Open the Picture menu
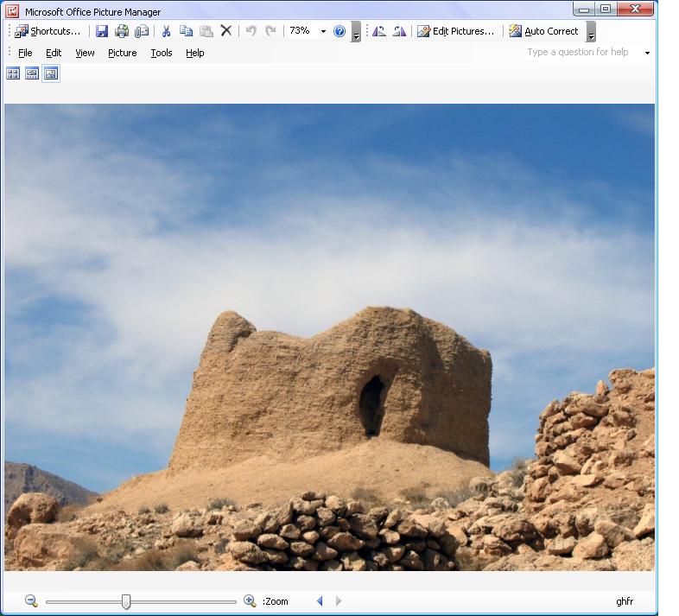Screen dimensions: 679x616 point(123,53)
